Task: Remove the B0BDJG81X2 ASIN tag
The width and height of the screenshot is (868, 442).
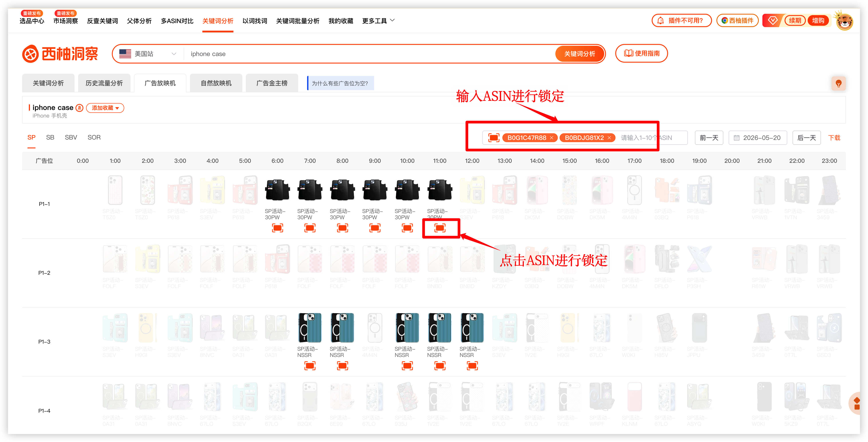Action: tap(609, 138)
